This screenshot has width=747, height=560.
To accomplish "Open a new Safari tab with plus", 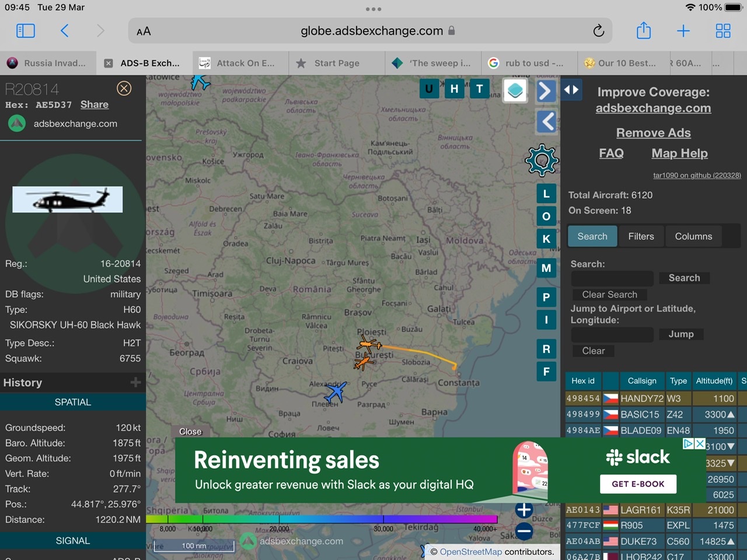I will click(x=683, y=31).
